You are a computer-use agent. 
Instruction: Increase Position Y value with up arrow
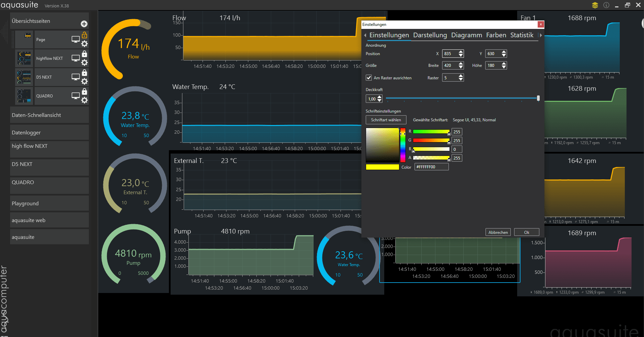(x=504, y=52)
